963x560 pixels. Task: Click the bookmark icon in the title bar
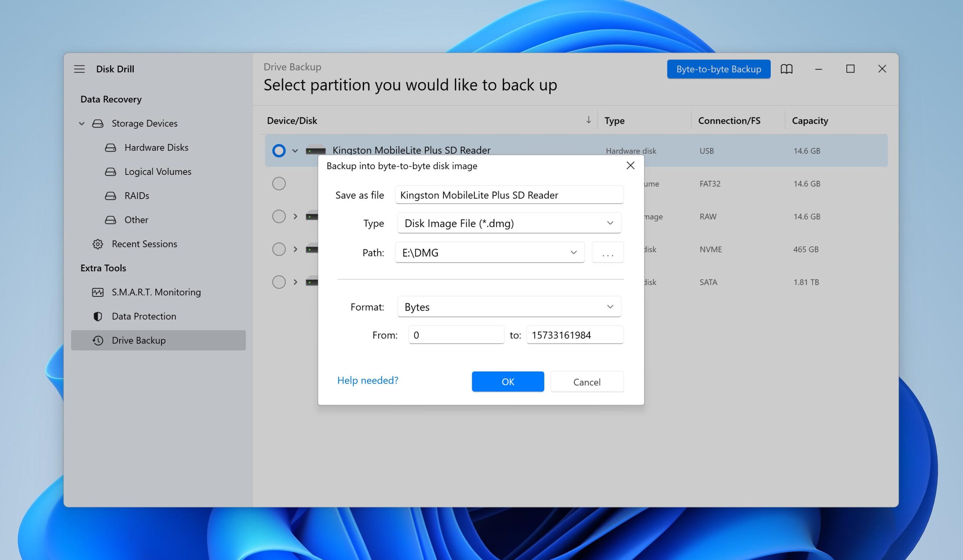click(787, 69)
